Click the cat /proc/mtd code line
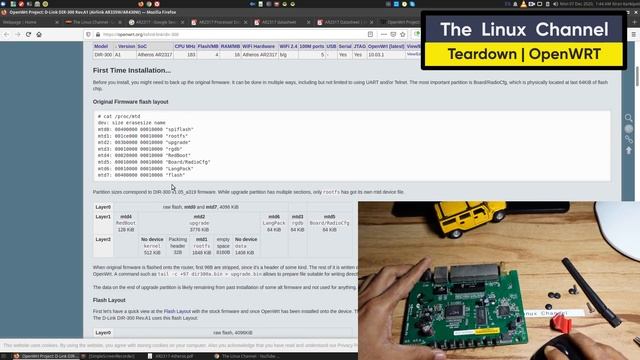This screenshot has height=360, width=640. [119, 116]
